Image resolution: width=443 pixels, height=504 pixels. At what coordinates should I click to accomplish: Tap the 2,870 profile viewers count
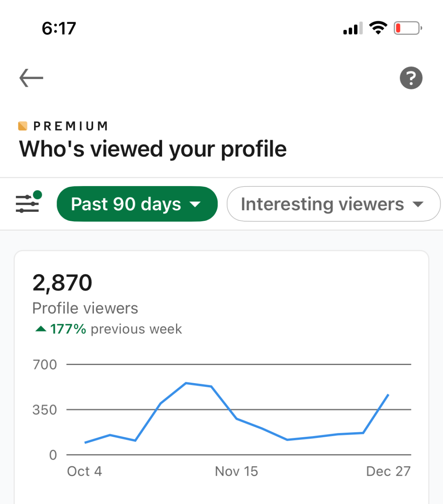pyautogui.click(x=62, y=283)
